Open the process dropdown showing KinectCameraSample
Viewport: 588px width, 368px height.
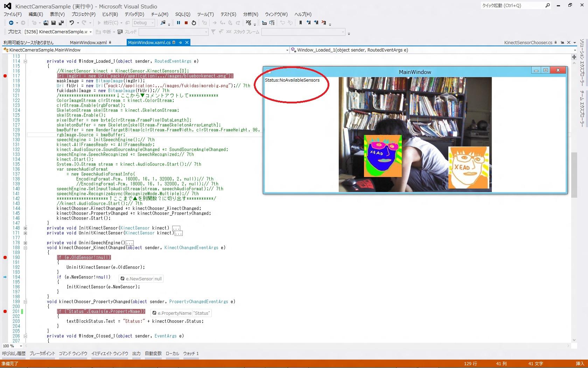[91, 32]
